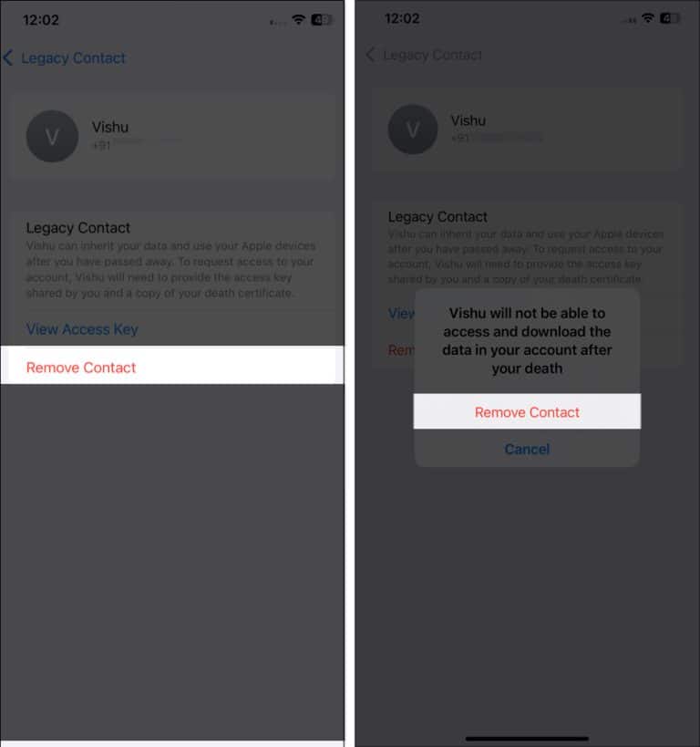Cancel the remove contact alert
The width and height of the screenshot is (700, 747).
[527, 449]
